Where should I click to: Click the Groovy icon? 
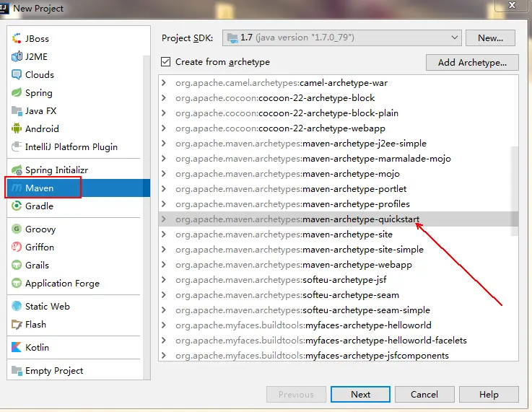point(17,229)
